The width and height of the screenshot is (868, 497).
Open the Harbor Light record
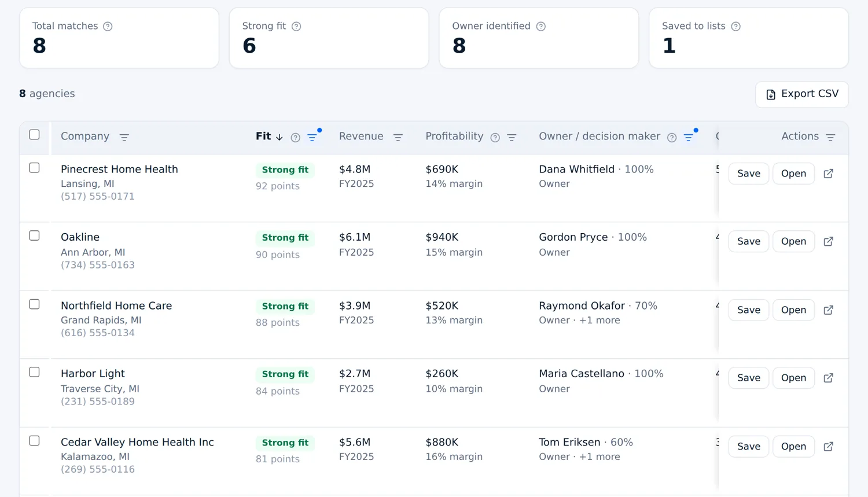(793, 378)
